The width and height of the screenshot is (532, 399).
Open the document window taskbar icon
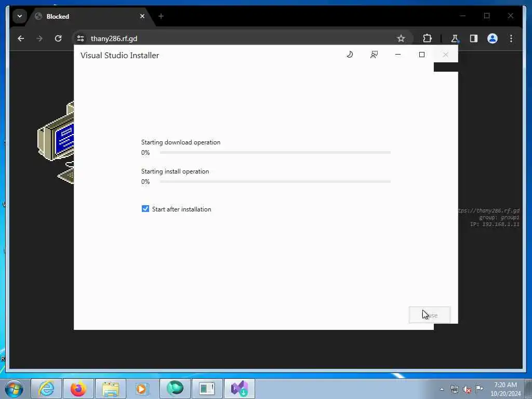coord(207,389)
